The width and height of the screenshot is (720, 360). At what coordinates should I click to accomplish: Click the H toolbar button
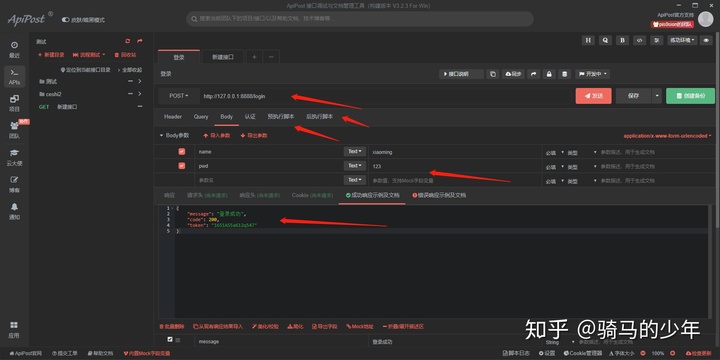[588, 40]
